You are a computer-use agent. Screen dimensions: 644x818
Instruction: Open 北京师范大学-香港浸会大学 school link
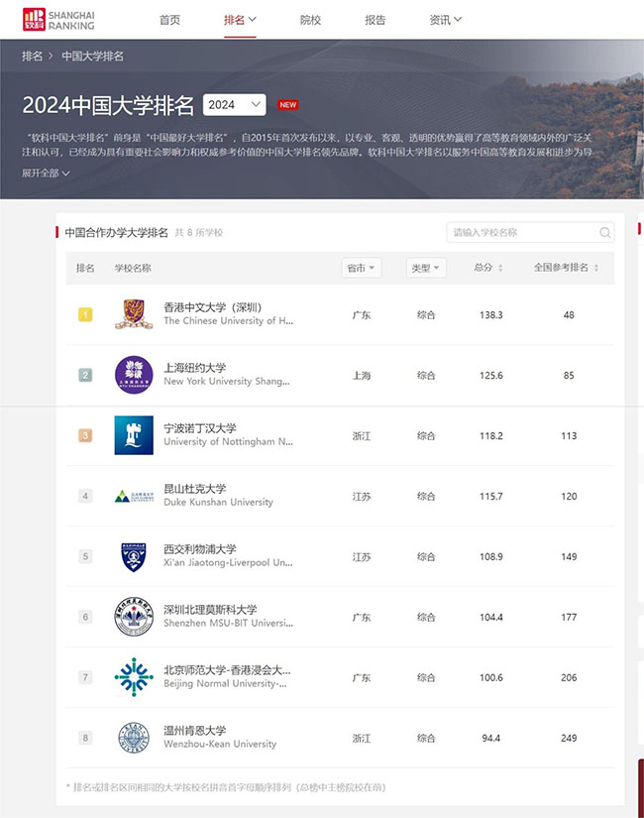tap(227, 670)
